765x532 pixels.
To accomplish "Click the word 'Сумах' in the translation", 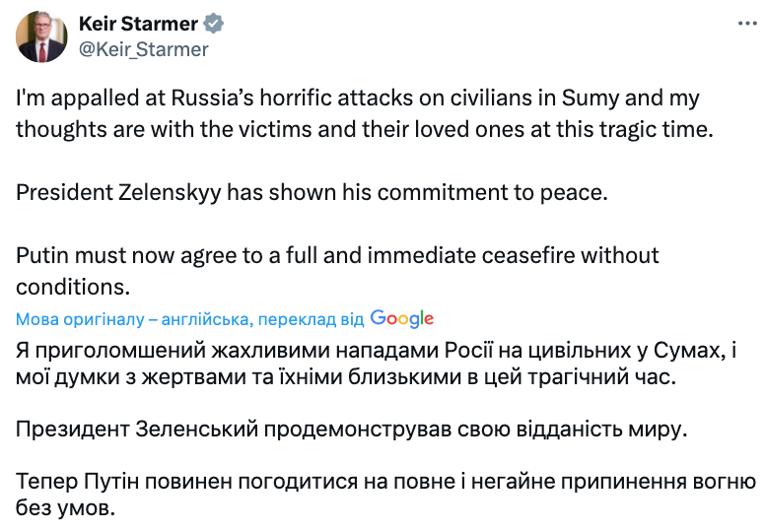I will point(708,348).
